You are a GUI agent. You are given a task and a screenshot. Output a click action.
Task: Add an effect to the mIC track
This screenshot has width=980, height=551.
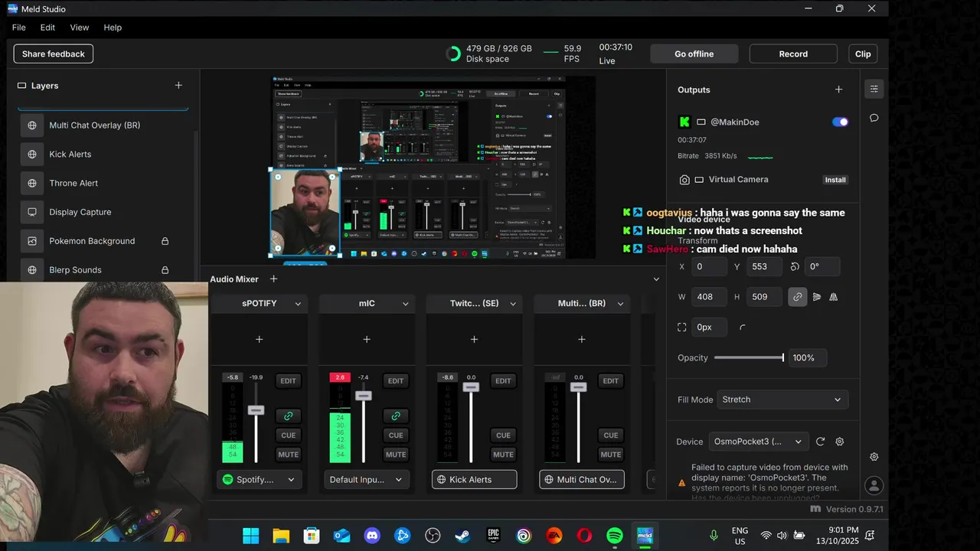coord(366,339)
